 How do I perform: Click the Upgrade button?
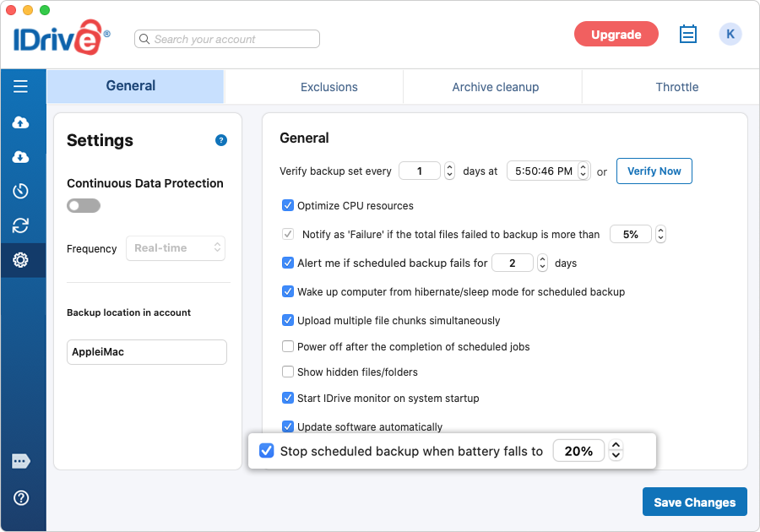pos(616,35)
